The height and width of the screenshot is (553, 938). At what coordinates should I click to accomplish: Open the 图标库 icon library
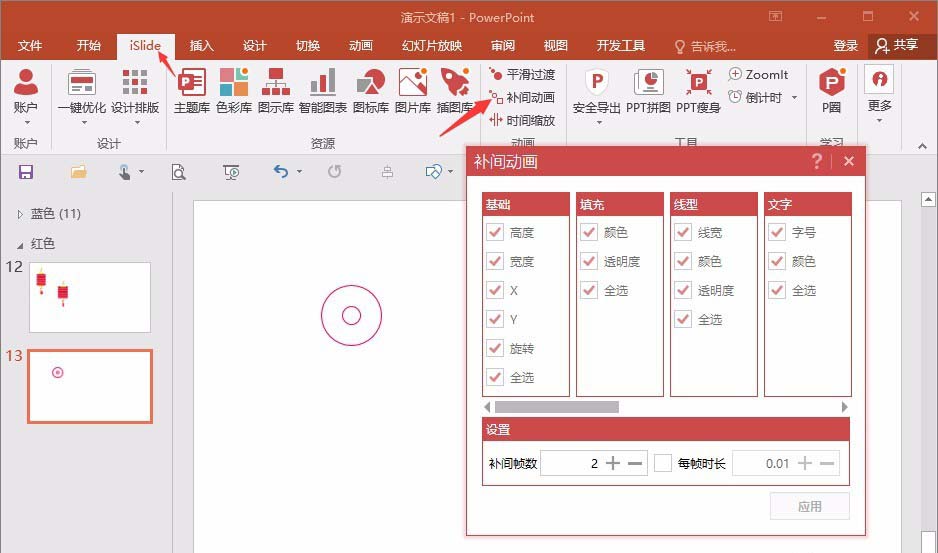[x=371, y=90]
